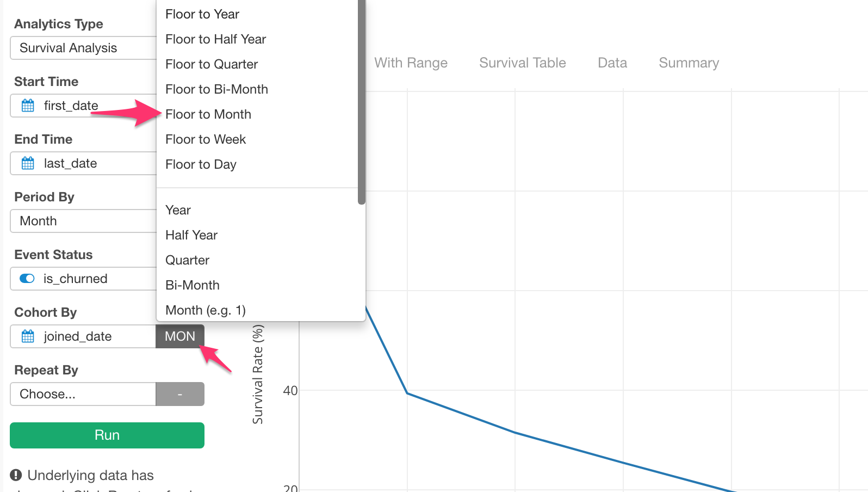This screenshot has width=868, height=492.
Task: Switch to the Survival Table tab
Action: pos(523,63)
